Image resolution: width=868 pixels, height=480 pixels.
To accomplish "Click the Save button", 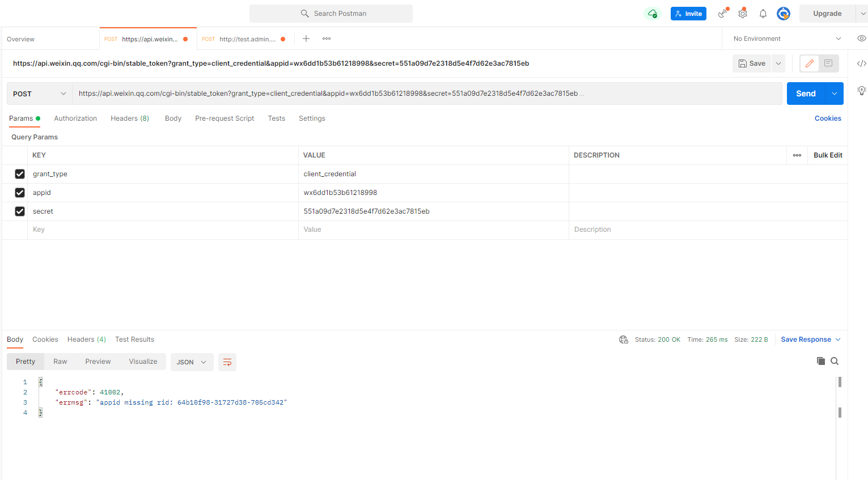I will (x=752, y=63).
